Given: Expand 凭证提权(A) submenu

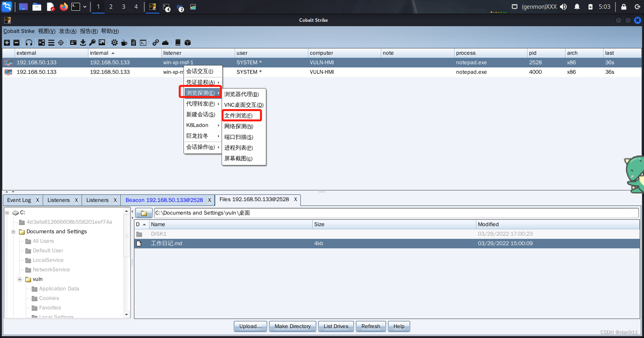Looking at the screenshot, I should tap(203, 82).
